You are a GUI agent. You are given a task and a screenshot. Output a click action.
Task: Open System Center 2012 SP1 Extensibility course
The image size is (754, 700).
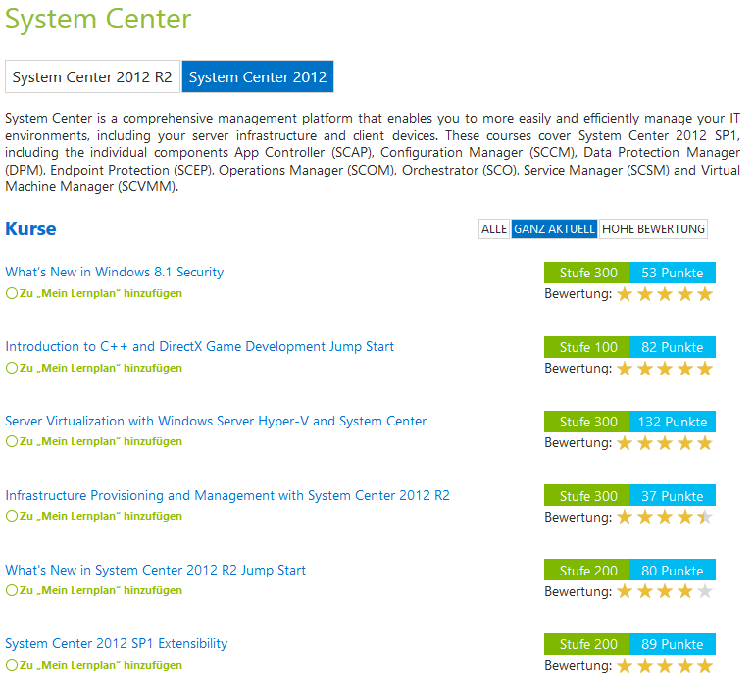pyautogui.click(x=117, y=643)
